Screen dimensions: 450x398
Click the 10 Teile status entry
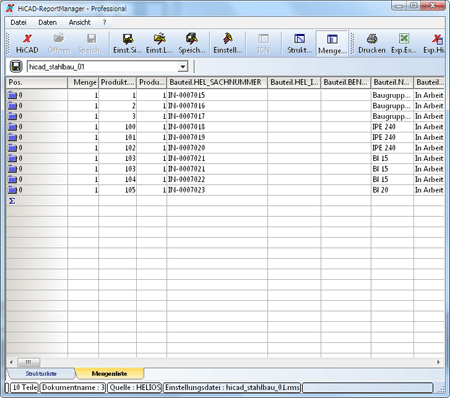point(24,388)
